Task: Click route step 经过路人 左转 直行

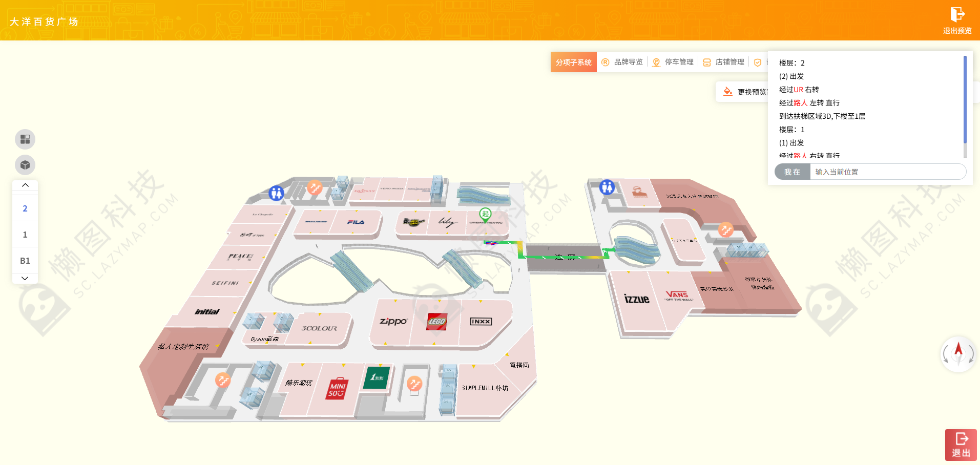Action: coord(809,103)
